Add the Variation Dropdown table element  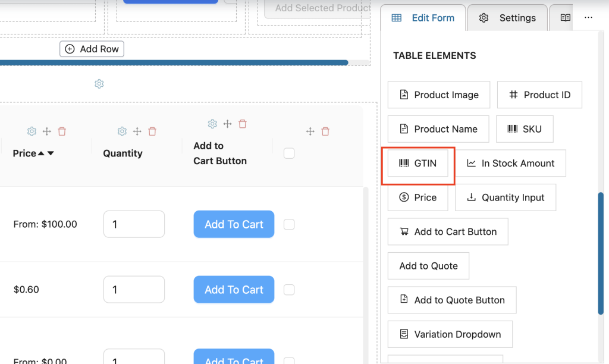(x=450, y=334)
